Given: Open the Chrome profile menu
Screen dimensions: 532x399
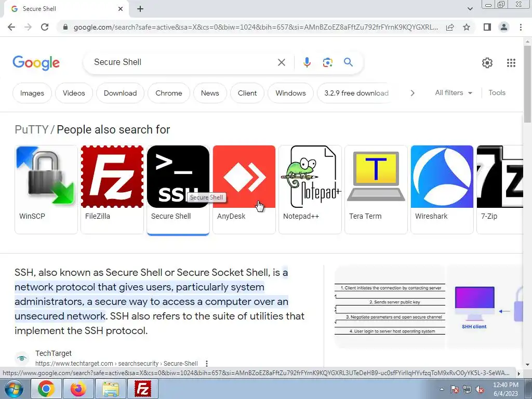Looking at the screenshot, I should (504, 27).
